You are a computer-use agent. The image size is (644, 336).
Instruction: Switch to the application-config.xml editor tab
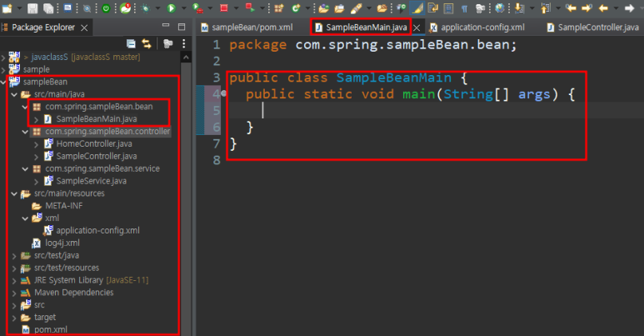pyautogui.click(x=477, y=28)
